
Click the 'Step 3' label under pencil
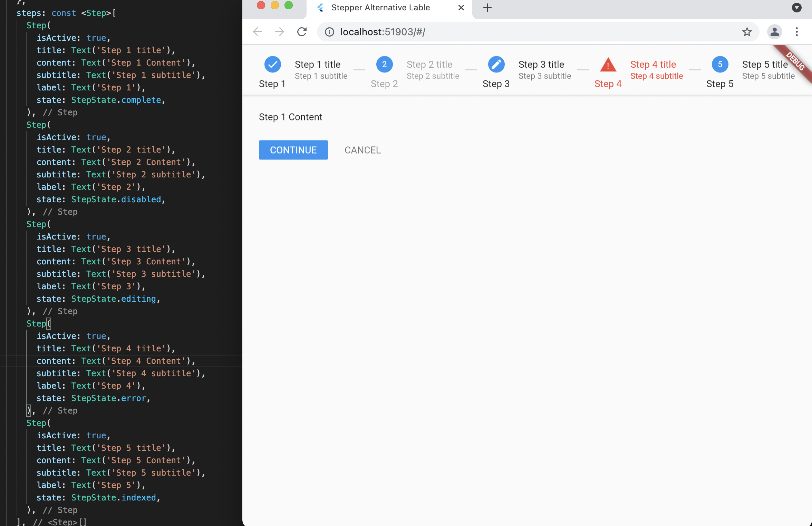(x=496, y=84)
